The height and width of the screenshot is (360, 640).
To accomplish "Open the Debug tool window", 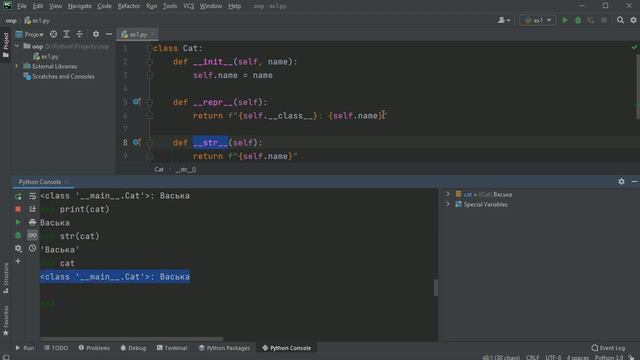I will point(133,348).
